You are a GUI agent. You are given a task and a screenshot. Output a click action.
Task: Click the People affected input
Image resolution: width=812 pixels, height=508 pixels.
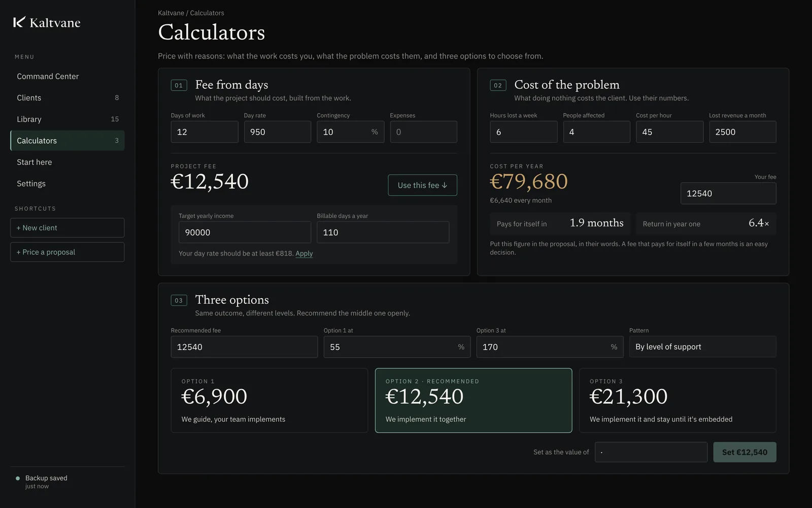pos(596,132)
